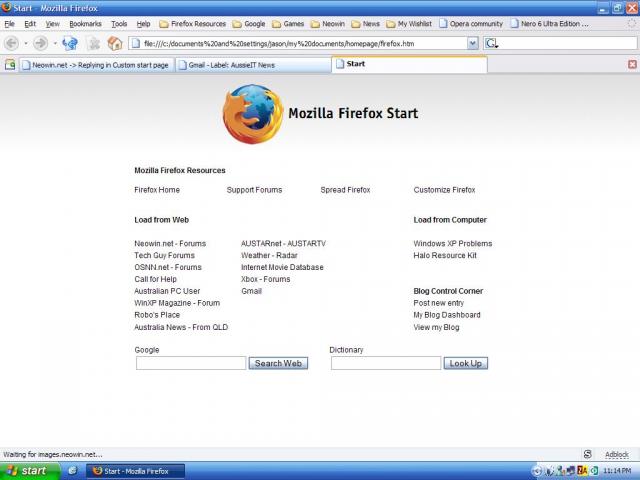Expand the address bar URL dropdown
The height and width of the screenshot is (480, 640).
point(472,43)
